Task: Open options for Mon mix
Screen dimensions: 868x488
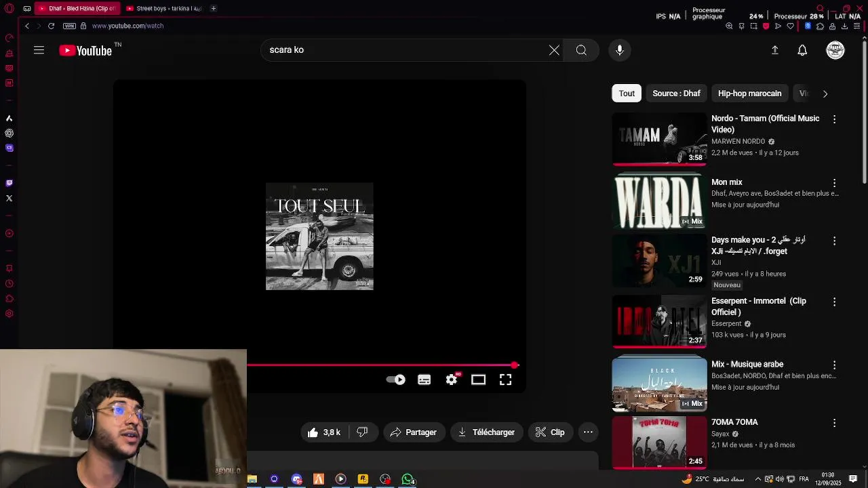Action: pyautogui.click(x=835, y=183)
